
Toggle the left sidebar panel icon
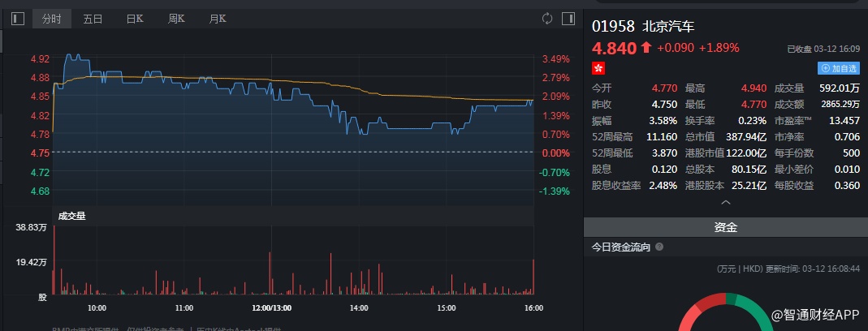click(18, 18)
